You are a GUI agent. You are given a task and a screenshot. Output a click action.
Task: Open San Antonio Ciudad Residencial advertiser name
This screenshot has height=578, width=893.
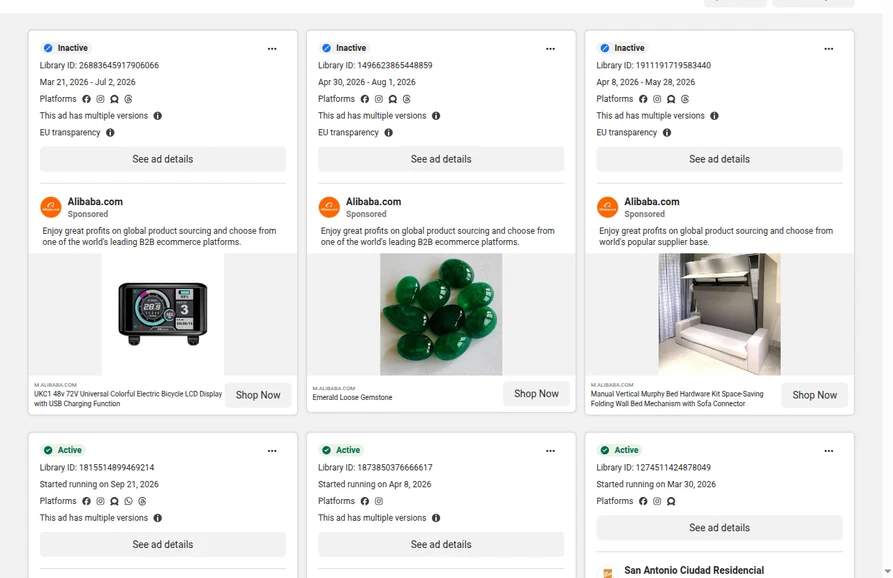[694, 570]
